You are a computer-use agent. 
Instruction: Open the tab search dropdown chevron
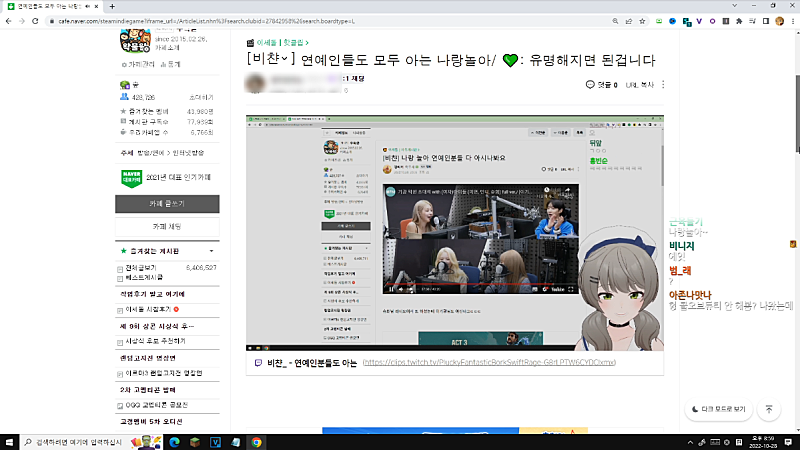coord(735,6)
